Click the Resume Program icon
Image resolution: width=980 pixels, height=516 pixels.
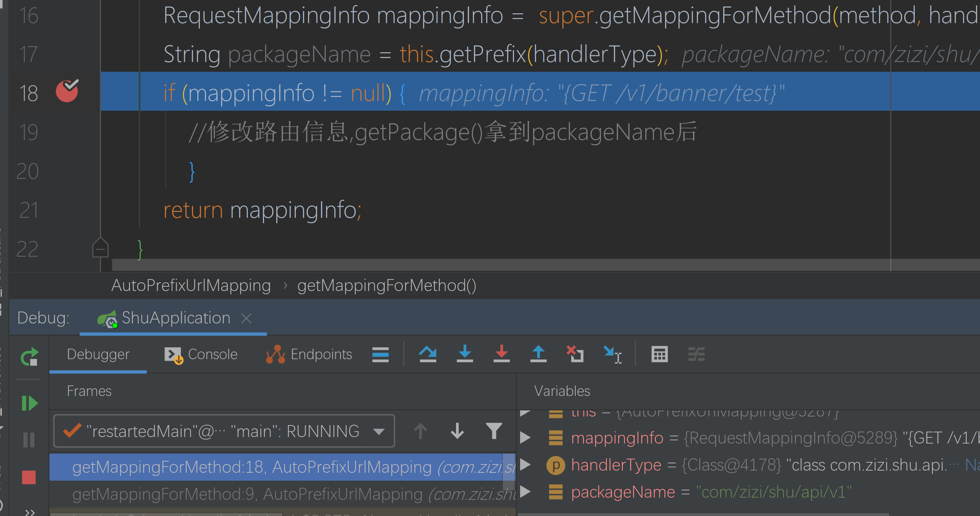[29, 403]
